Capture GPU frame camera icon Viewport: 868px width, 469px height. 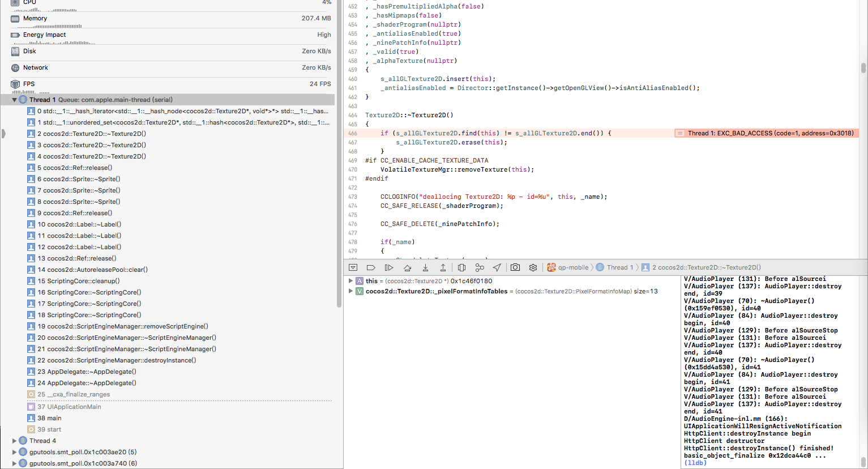[x=515, y=267]
